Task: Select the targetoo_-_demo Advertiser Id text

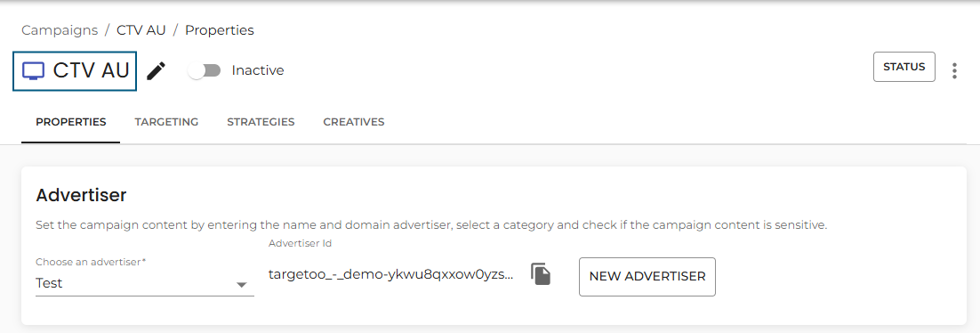Action: pos(391,274)
